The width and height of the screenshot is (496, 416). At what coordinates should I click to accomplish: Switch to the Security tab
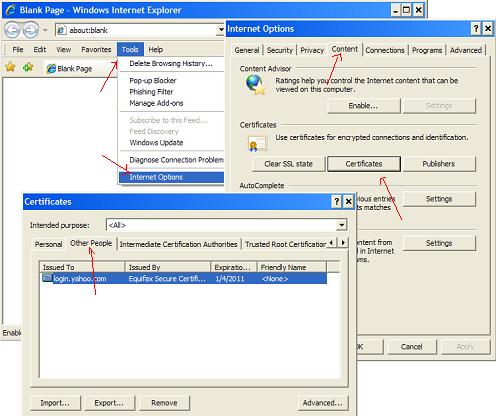coord(280,50)
